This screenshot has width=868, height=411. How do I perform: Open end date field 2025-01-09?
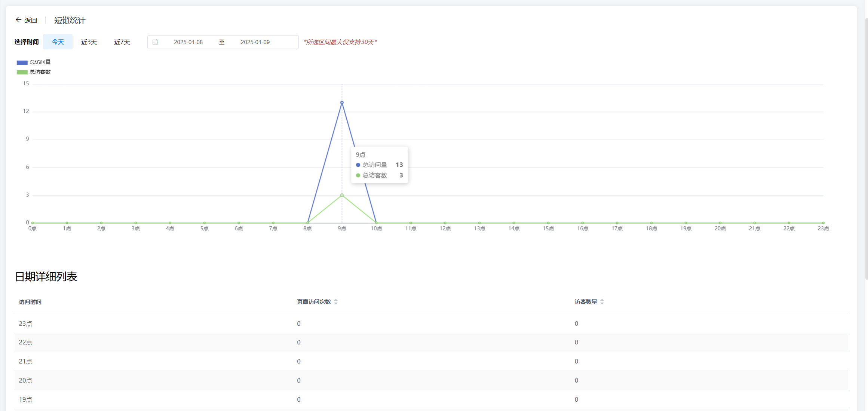[255, 42]
